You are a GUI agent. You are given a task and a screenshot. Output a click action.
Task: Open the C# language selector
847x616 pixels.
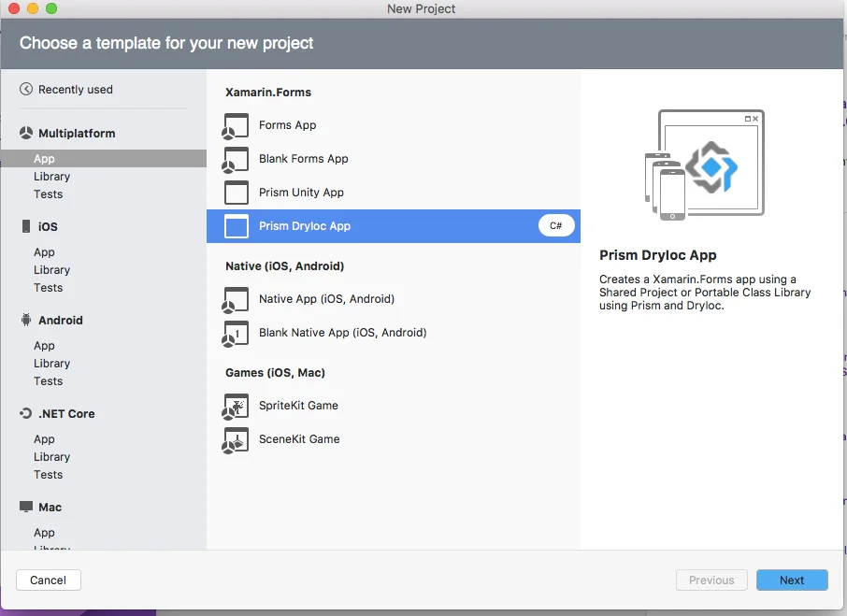point(556,225)
